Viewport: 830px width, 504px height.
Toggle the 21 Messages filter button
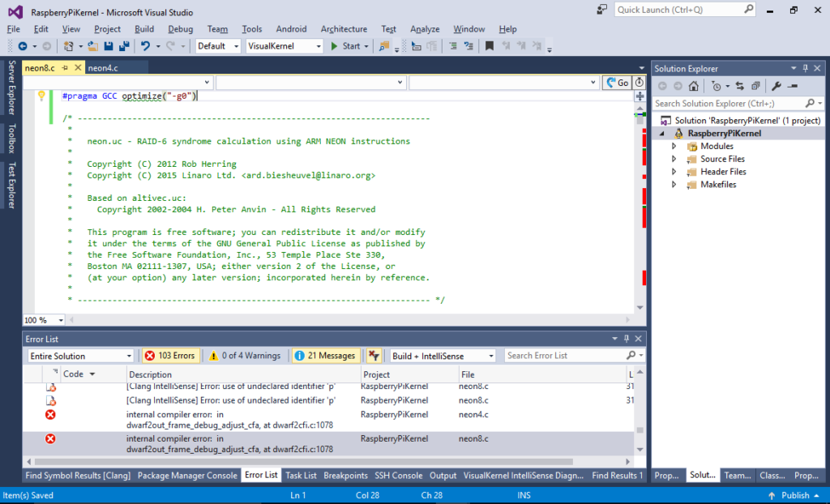(327, 355)
